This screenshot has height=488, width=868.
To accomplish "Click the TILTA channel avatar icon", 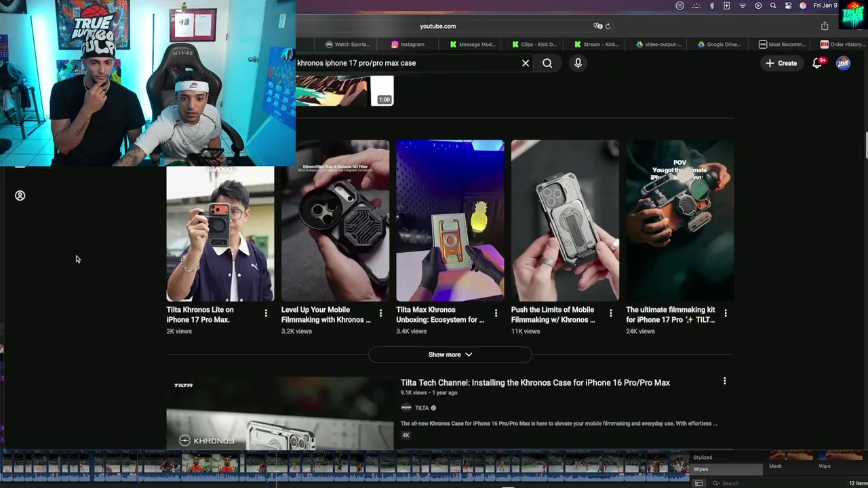I will (x=406, y=408).
